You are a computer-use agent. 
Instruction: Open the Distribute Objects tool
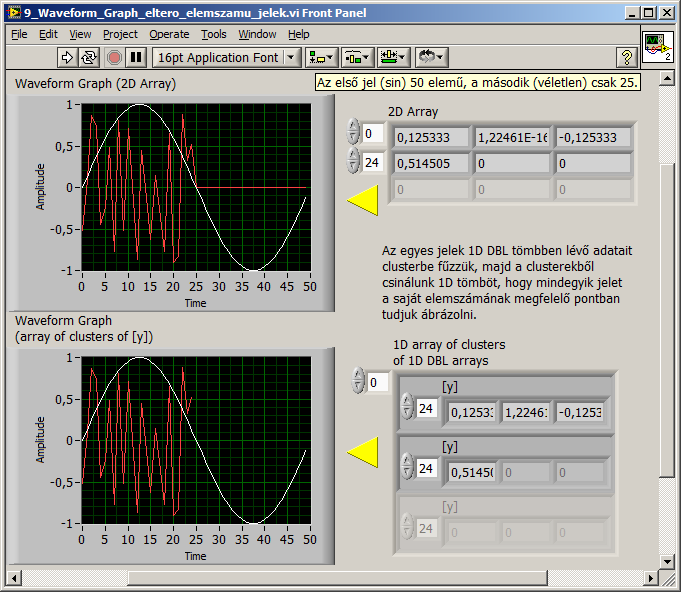pos(357,57)
